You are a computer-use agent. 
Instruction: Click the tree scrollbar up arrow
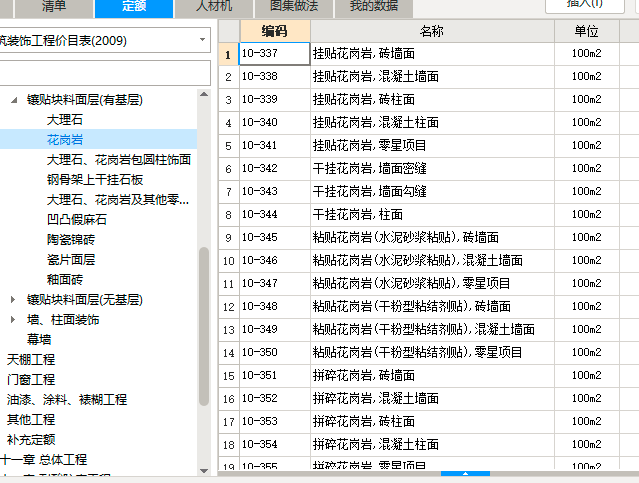pyautogui.click(x=204, y=95)
